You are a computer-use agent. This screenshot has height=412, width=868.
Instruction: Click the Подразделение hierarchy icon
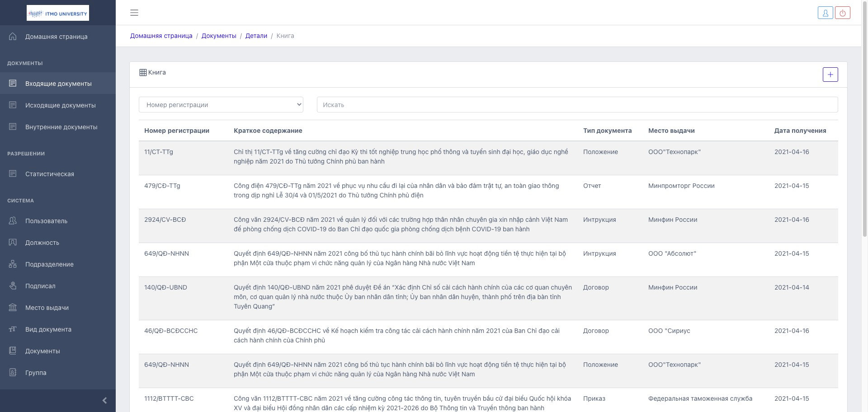click(x=13, y=264)
